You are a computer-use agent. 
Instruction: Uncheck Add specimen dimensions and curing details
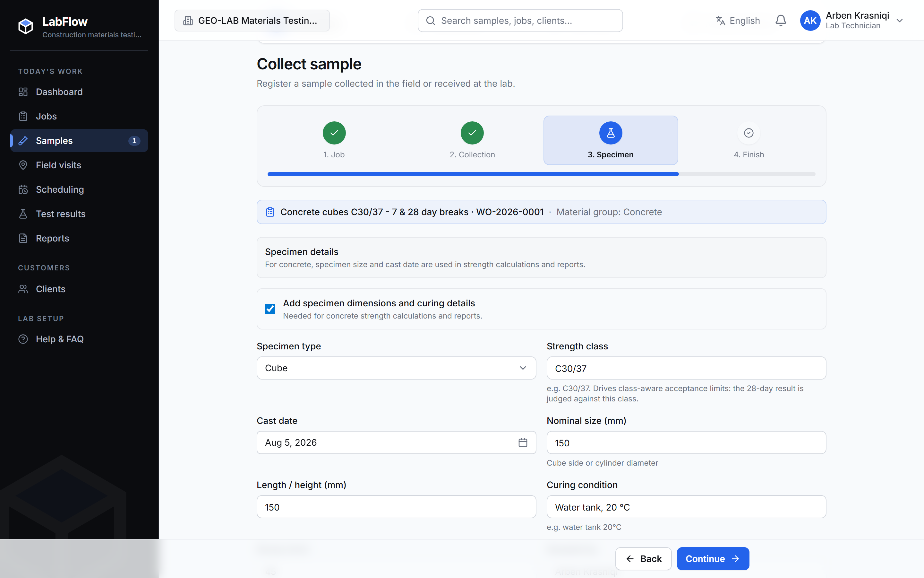point(270,309)
